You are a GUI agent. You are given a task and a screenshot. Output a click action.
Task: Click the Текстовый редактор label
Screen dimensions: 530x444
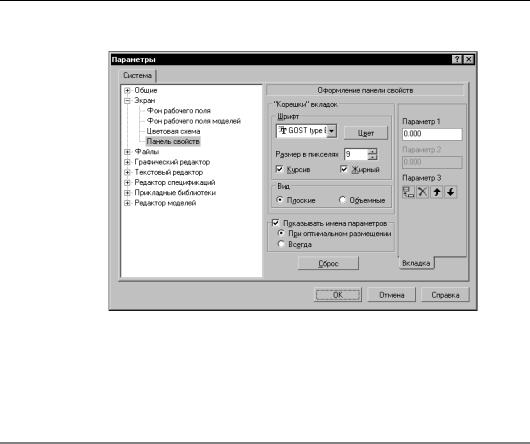point(169,172)
